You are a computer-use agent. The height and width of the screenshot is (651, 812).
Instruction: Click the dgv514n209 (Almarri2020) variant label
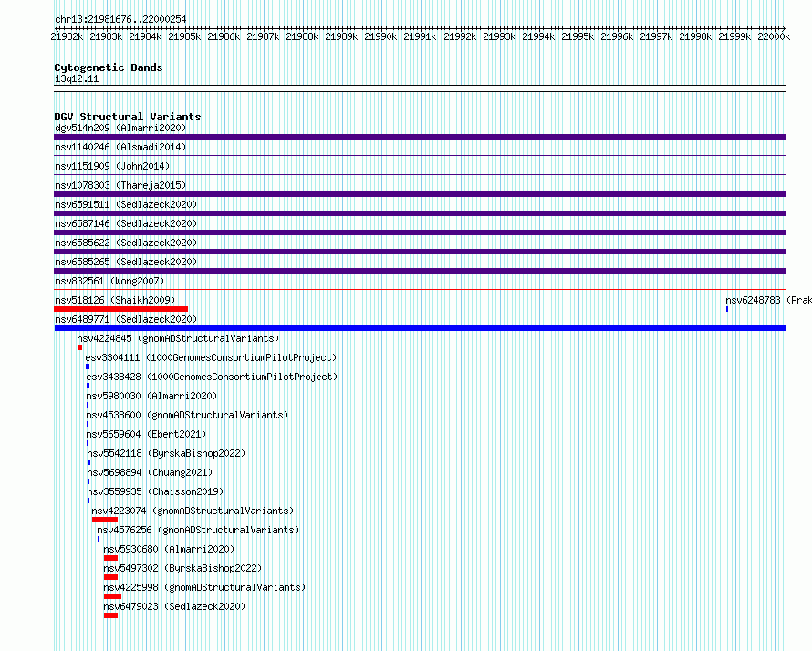120,128
